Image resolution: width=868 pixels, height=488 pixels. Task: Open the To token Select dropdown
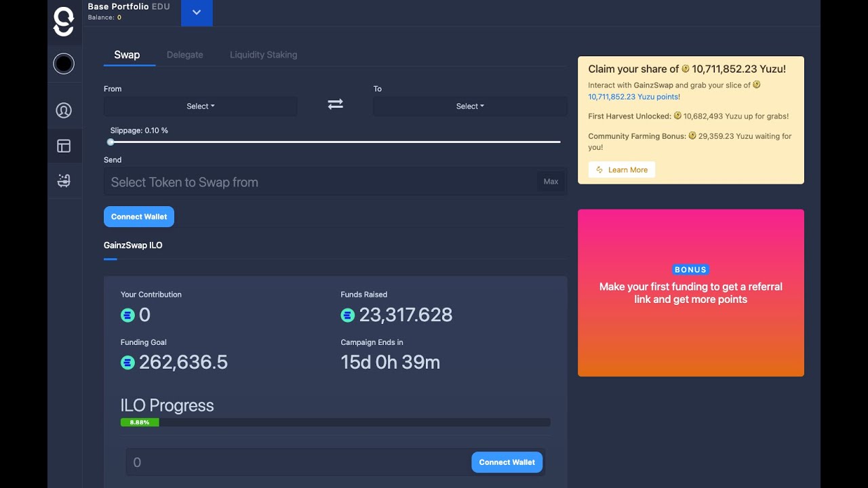[470, 106]
